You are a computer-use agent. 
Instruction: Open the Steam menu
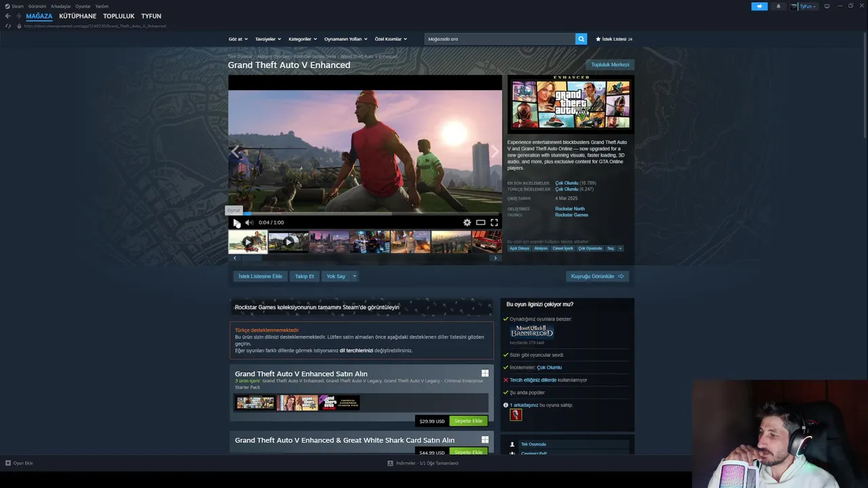14,6
